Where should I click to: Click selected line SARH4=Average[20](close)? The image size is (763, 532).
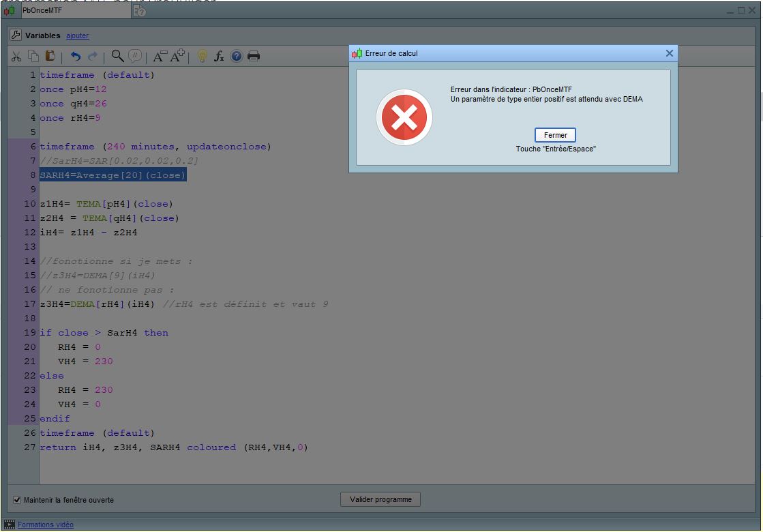[x=113, y=175]
